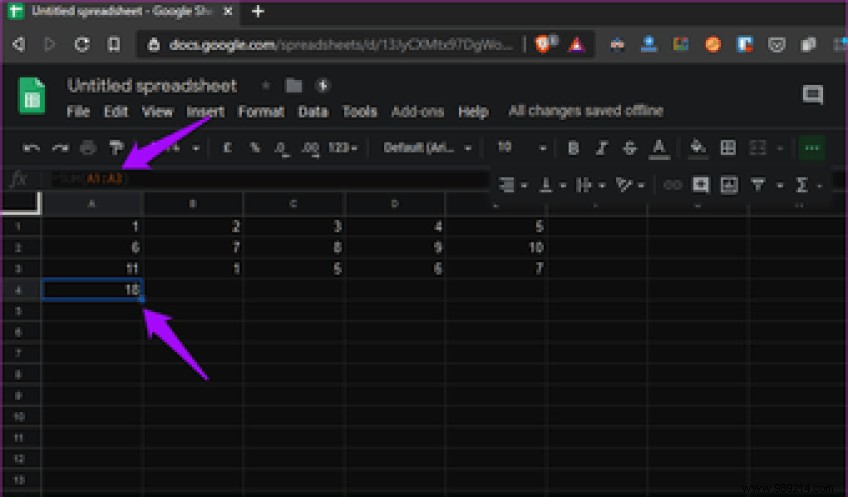The height and width of the screenshot is (497, 848).
Task: Decrease decimal places
Action: [x=281, y=148]
